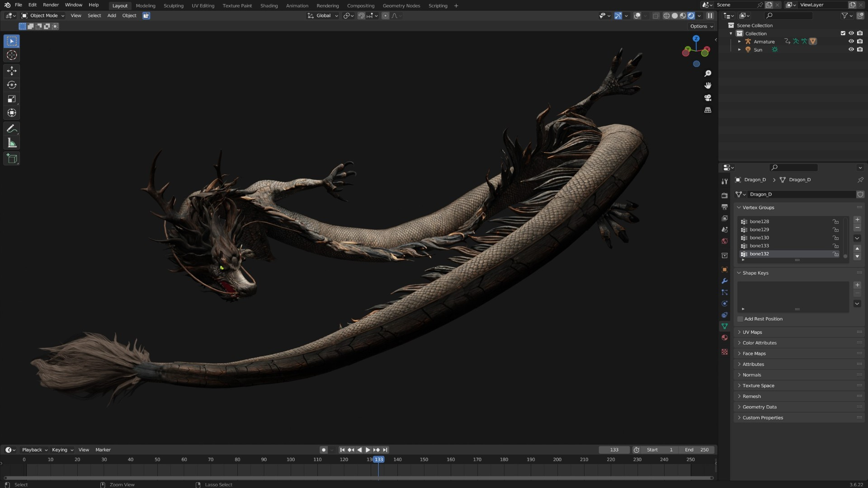Switch to the Sculpting workspace tab

pyautogui.click(x=174, y=6)
